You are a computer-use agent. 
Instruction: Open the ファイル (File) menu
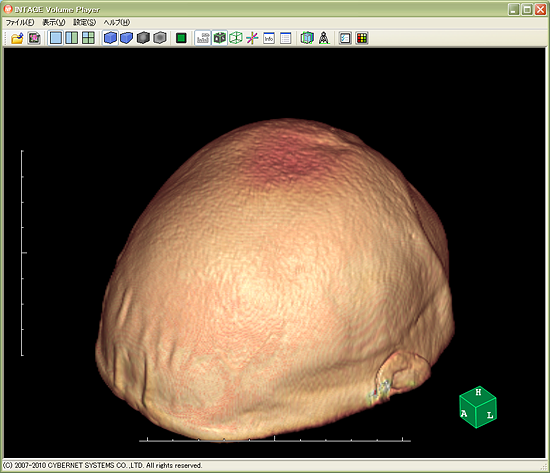coord(20,22)
